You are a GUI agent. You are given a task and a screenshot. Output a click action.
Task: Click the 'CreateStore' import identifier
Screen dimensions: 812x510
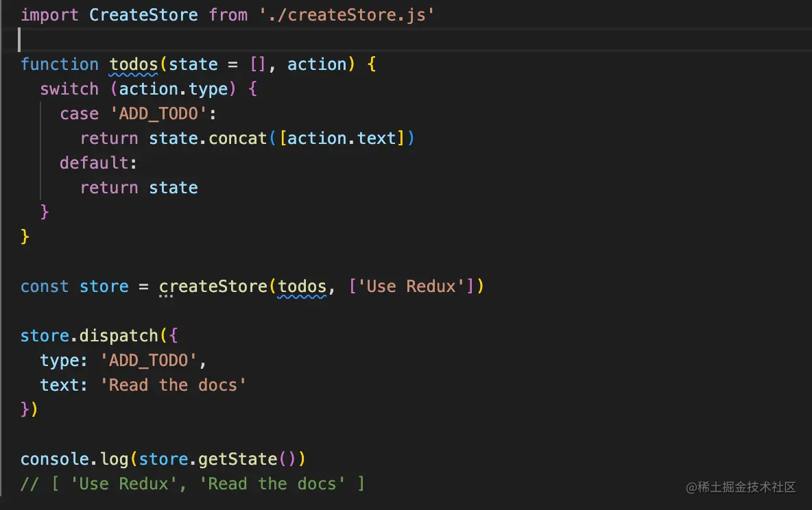click(143, 15)
